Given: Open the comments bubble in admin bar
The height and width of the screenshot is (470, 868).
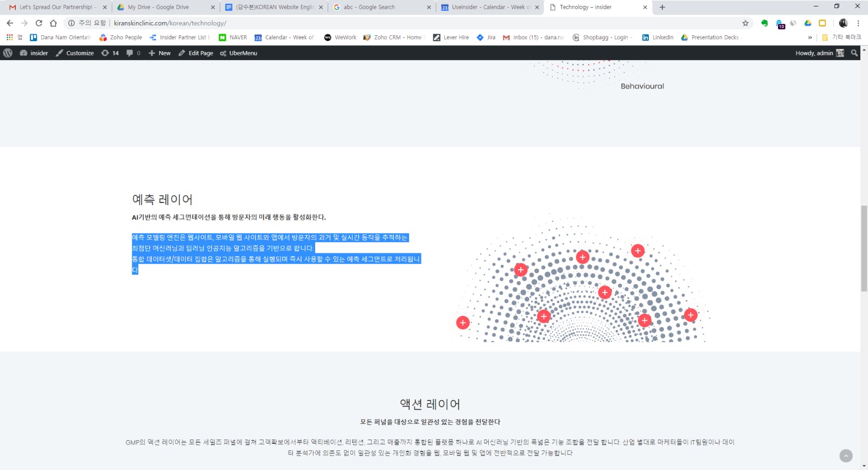Looking at the screenshot, I should point(133,53).
